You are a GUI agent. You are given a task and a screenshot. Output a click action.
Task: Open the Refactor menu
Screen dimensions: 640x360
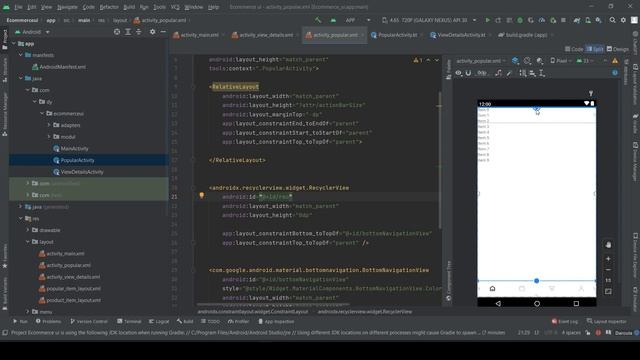tap(109, 7)
